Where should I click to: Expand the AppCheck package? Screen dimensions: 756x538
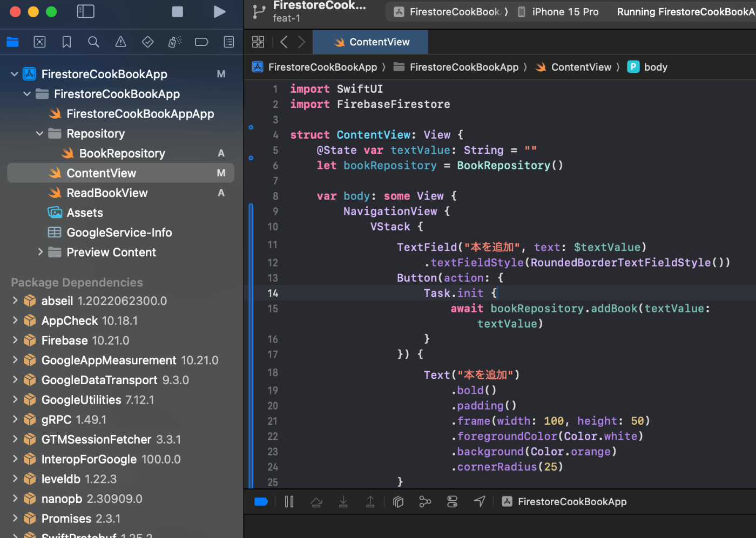(x=15, y=321)
